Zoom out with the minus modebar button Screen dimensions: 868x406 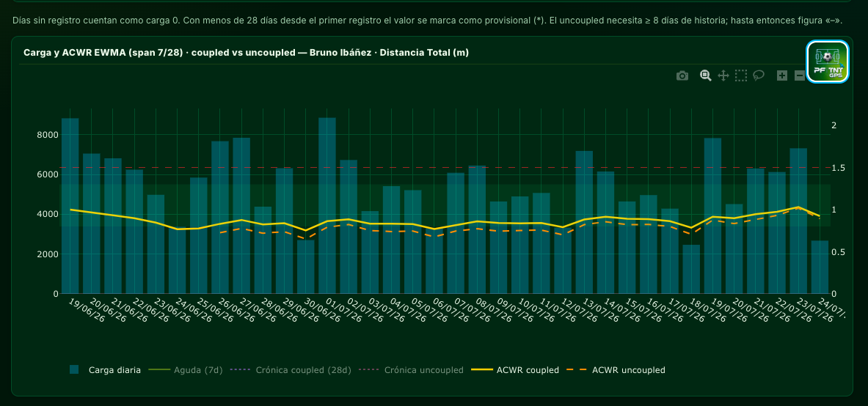coord(799,75)
